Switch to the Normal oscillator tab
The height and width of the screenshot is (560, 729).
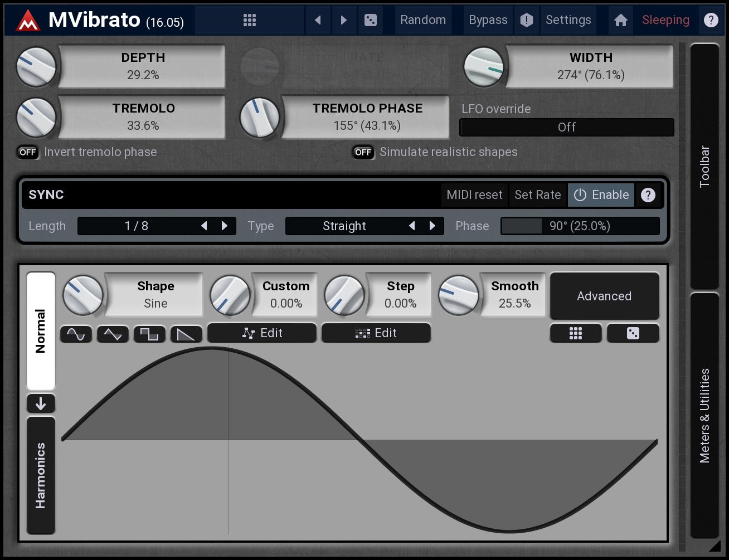point(41,331)
